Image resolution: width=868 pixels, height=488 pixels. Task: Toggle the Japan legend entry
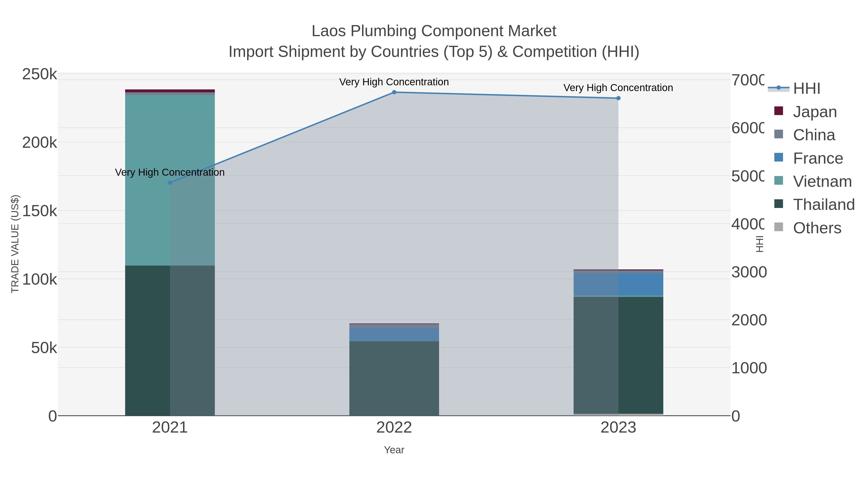805,112
